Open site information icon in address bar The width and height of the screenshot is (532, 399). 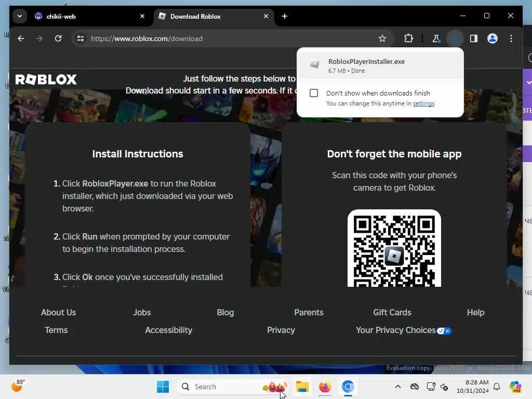point(81,38)
